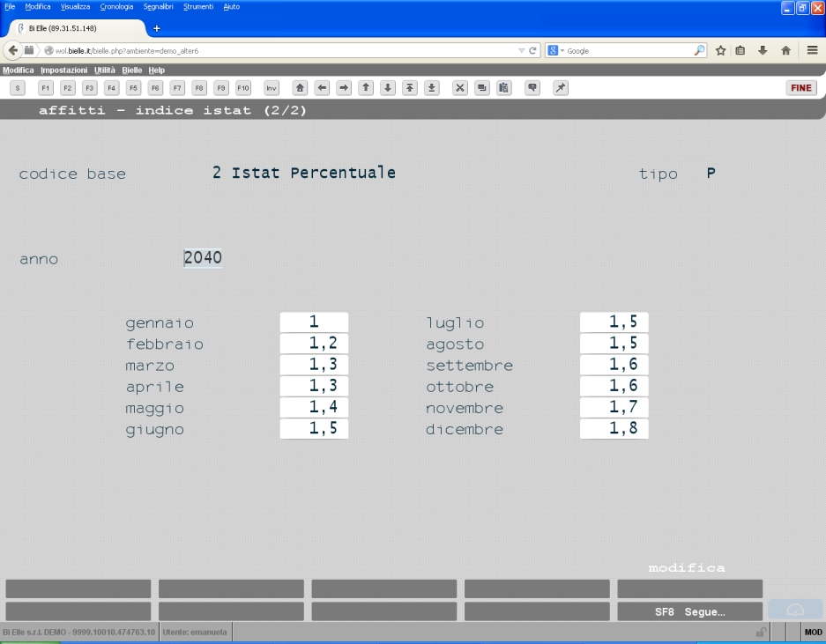826x644 pixels.
Task: Click the novembre value field
Action: point(614,407)
